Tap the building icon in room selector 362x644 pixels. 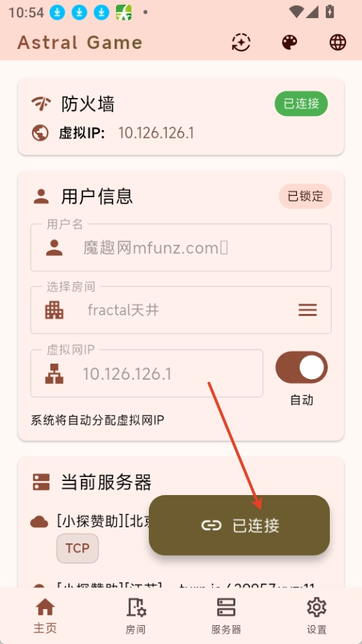tap(55, 310)
